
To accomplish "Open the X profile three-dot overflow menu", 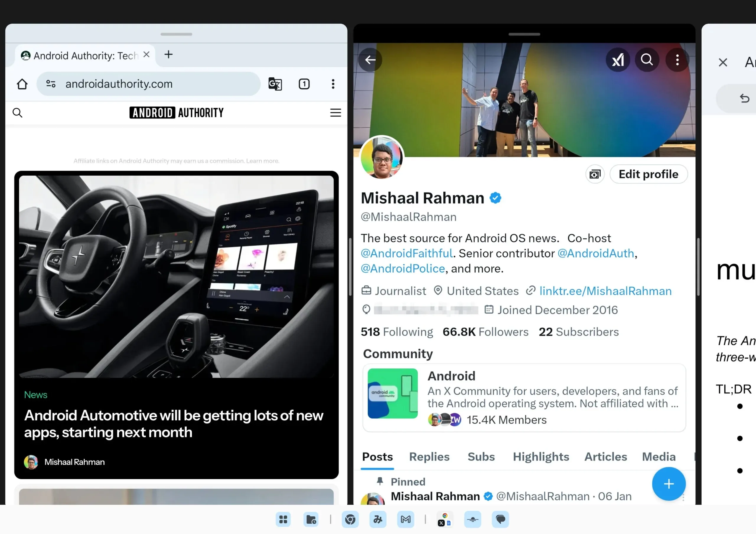I will (x=677, y=60).
